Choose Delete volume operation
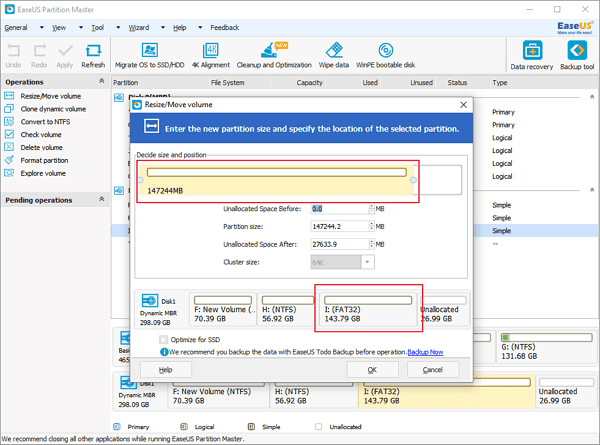Screen dimensions: 600x445 pyautogui.click(x=41, y=147)
